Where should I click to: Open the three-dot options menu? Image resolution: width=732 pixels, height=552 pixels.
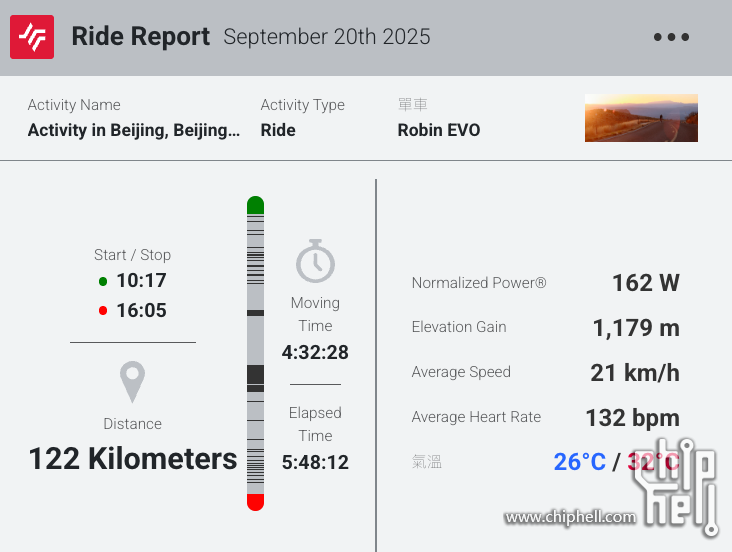(671, 37)
